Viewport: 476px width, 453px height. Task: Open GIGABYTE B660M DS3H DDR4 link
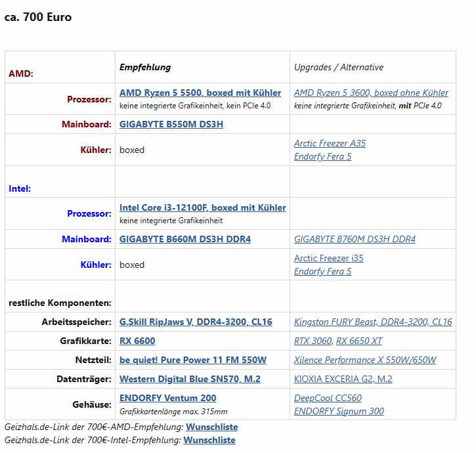(185, 239)
